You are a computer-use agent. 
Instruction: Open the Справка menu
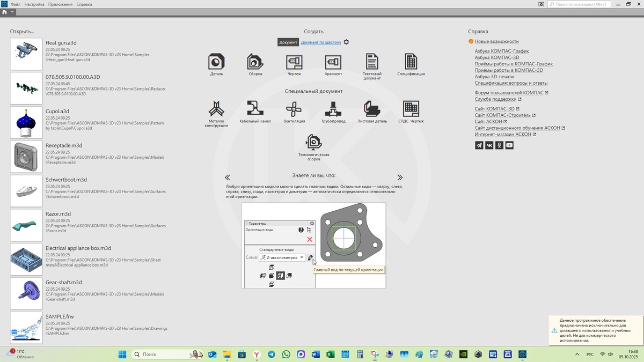point(84,4)
